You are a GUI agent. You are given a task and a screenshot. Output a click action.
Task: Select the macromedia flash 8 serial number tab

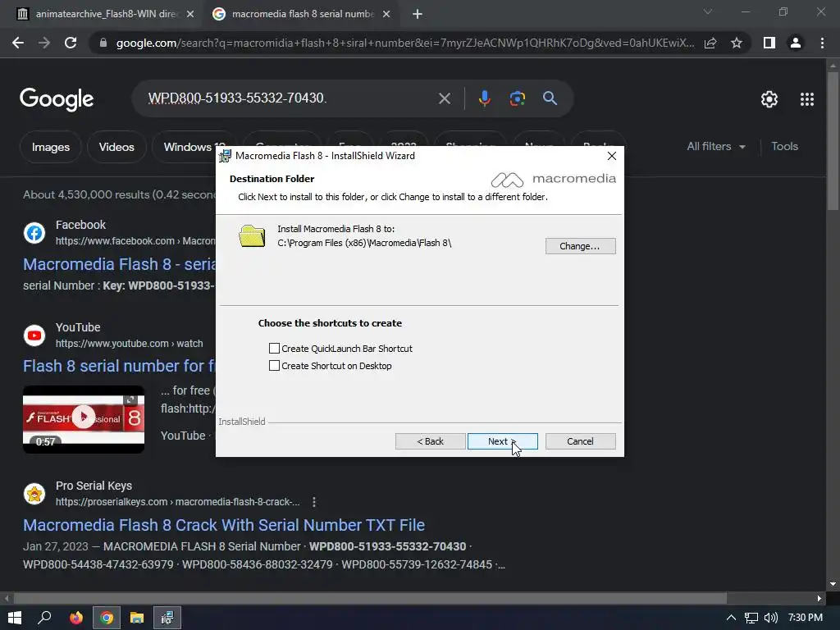[300, 14]
